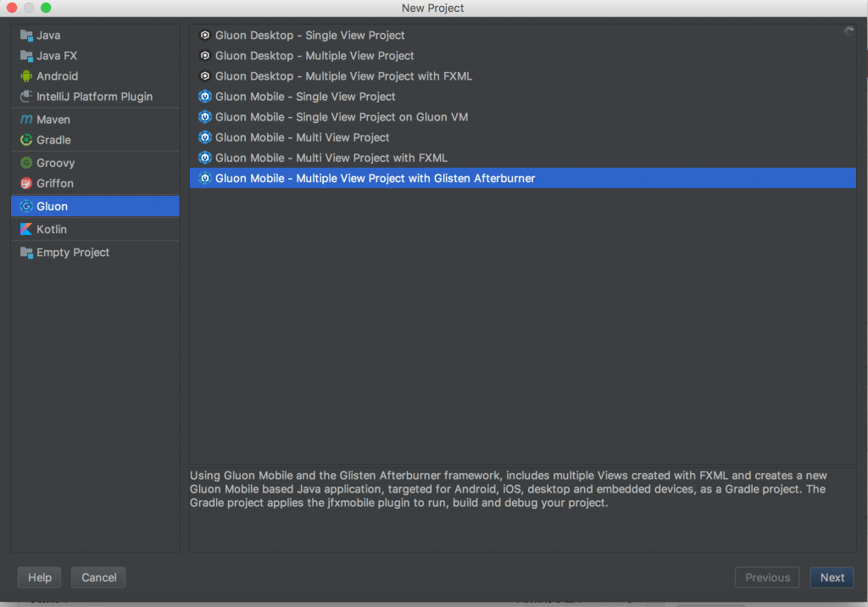The height and width of the screenshot is (607, 868).
Task: Select Maven project type
Action: pyautogui.click(x=53, y=120)
